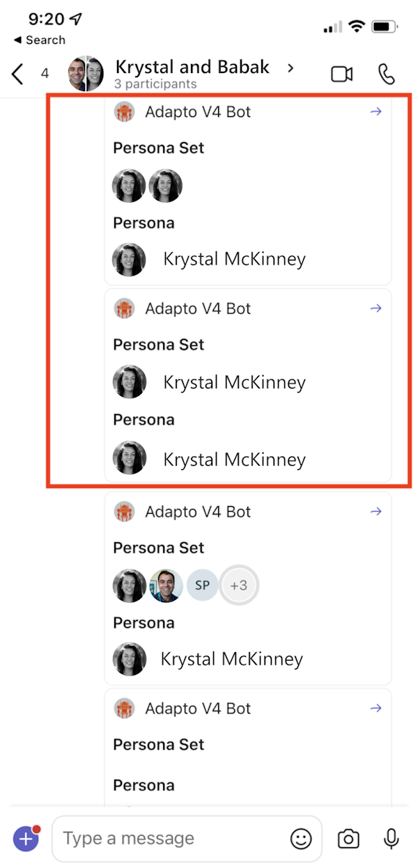Viewport: 418px width, 868px height.
Task: Type in the message input field
Action: point(174,839)
